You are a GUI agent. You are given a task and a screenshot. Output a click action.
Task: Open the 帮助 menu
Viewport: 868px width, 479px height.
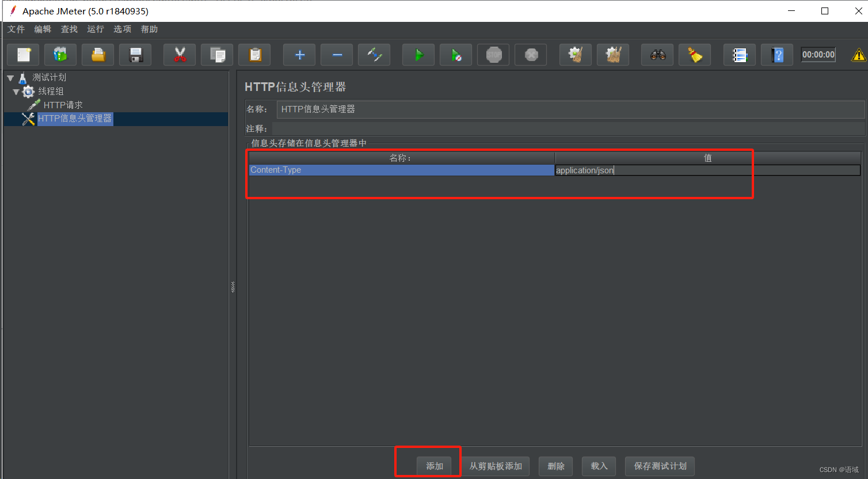click(149, 29)
